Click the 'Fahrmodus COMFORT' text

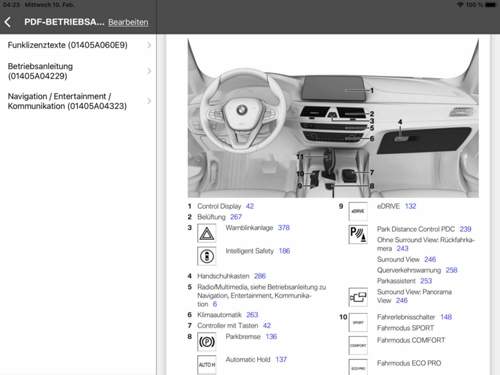(411, 340)
